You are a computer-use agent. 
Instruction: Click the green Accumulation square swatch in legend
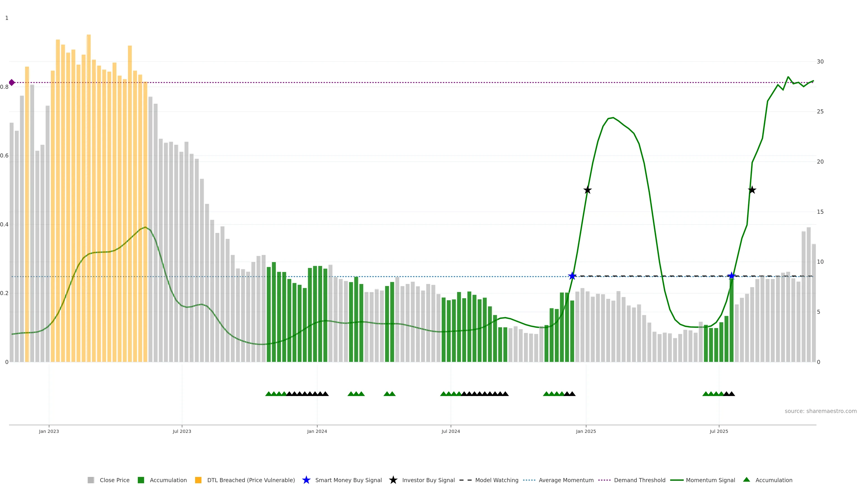[141, 480]
